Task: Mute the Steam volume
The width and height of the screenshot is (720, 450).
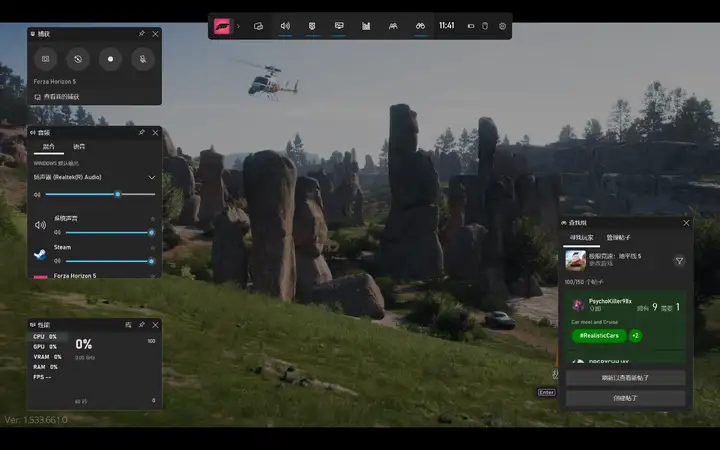Action: (57, 261)
